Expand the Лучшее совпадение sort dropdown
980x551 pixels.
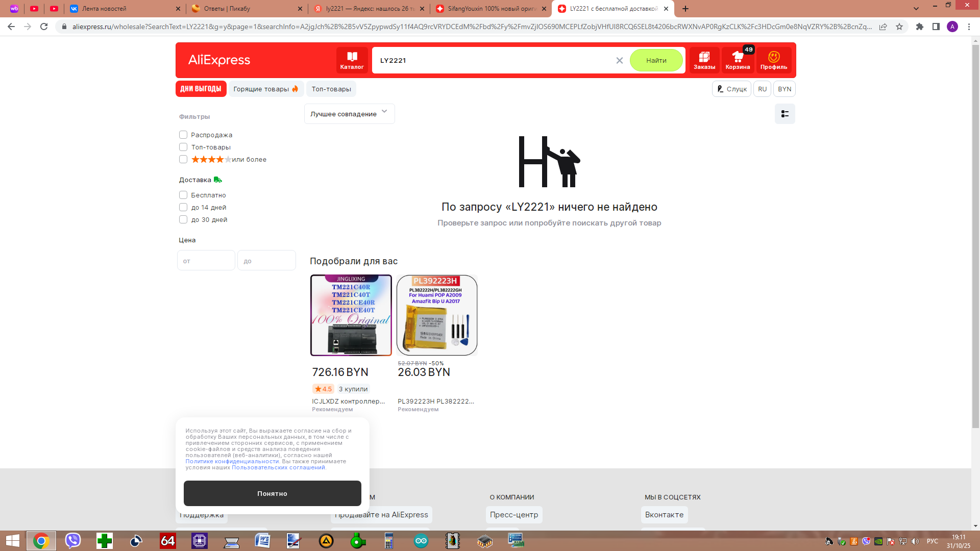coord(349,114)
